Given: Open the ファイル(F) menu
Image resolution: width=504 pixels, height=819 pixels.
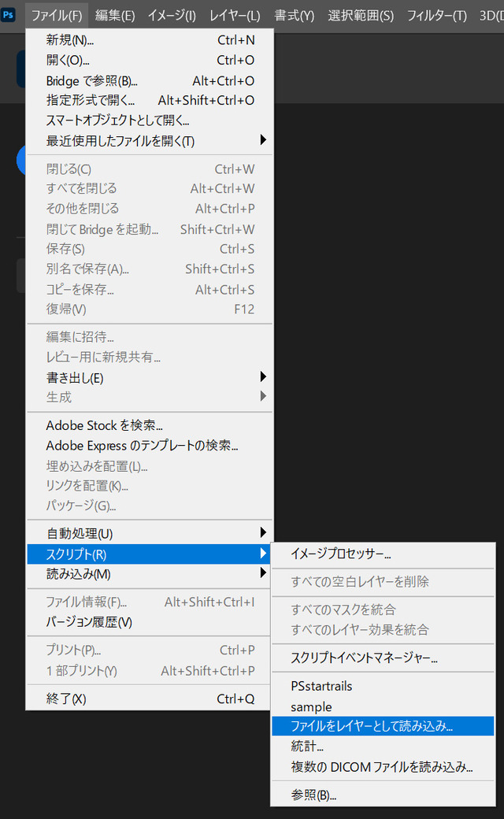Looking at the screenshot, I should [57, 16].
